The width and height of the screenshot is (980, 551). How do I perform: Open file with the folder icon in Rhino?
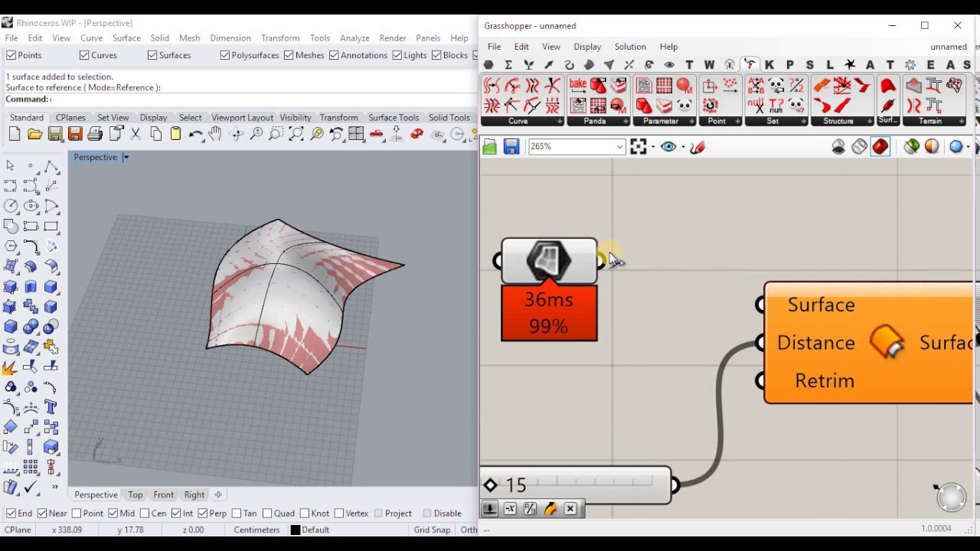pos(34,135)
